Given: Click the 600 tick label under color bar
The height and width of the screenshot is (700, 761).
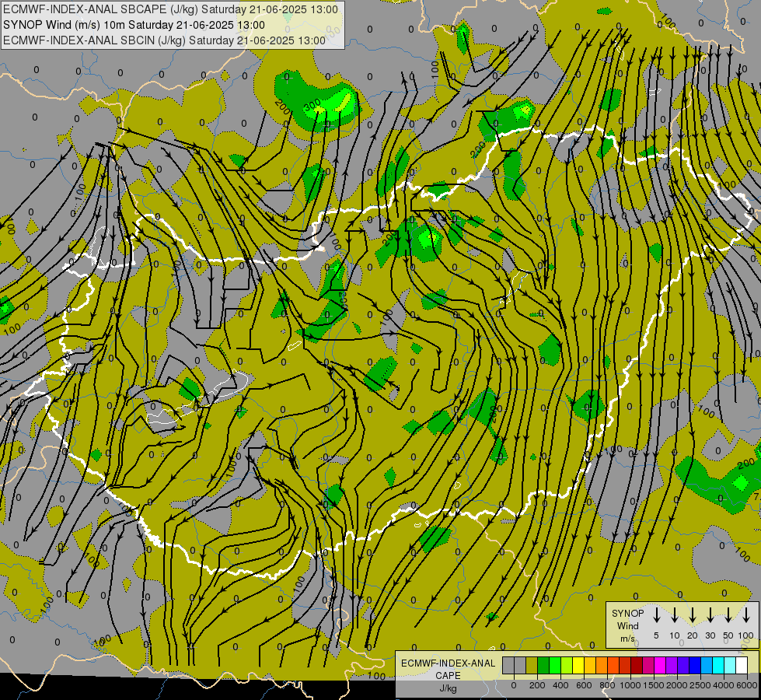Looking at the screenshot, I should (x=584, y=685).
